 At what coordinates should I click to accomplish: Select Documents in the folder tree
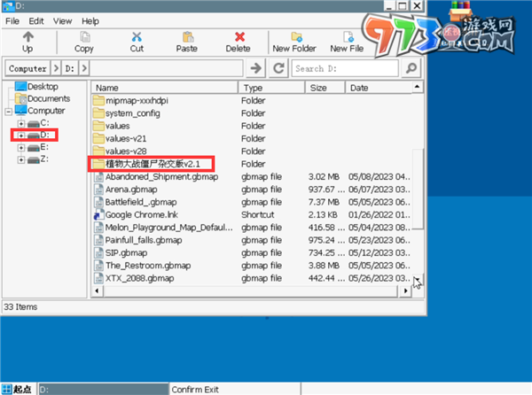tap(48, 99)
